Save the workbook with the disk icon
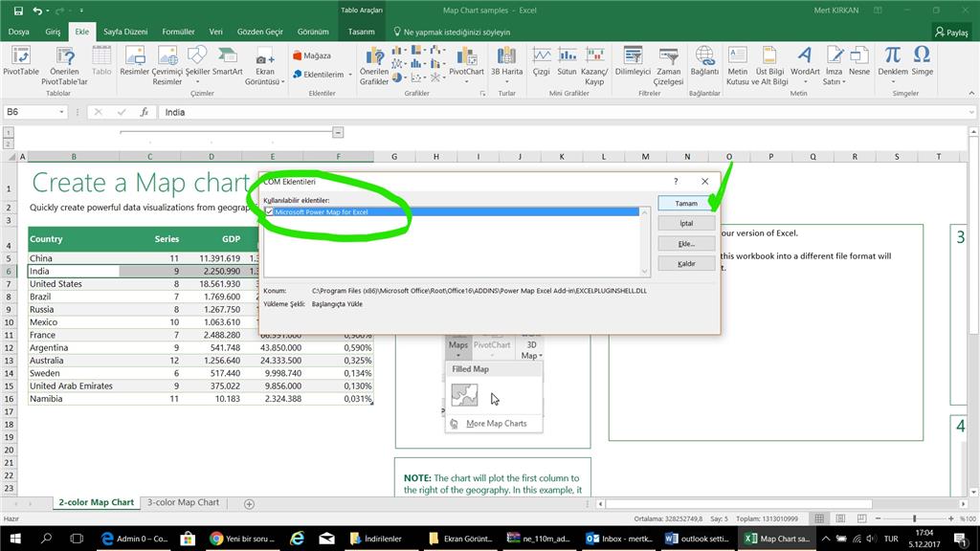The height and width of the screenshot is (551, 980). (x=18, y=11)
